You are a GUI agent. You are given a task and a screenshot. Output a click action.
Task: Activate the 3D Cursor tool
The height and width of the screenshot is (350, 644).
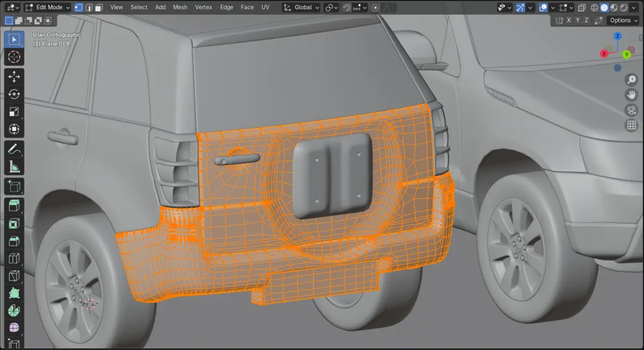(x=14, y=56)
